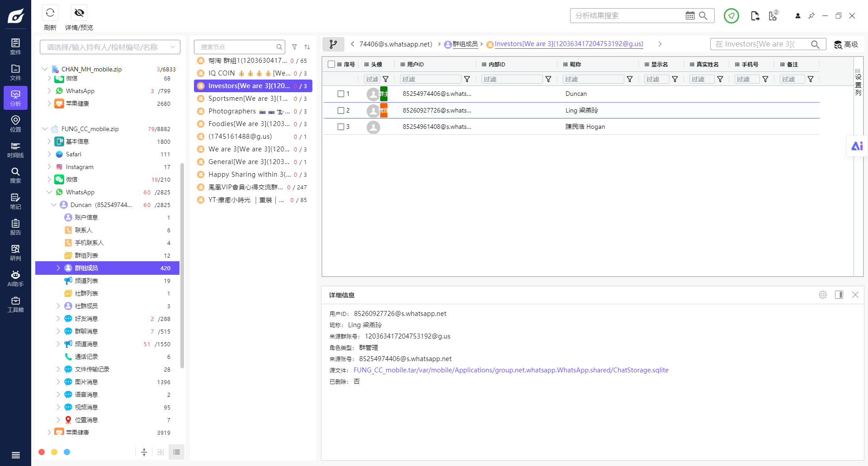Open the ChatStorage.sqlite source file link
This screenshot has height=466, width=868.
pos(511,370)
